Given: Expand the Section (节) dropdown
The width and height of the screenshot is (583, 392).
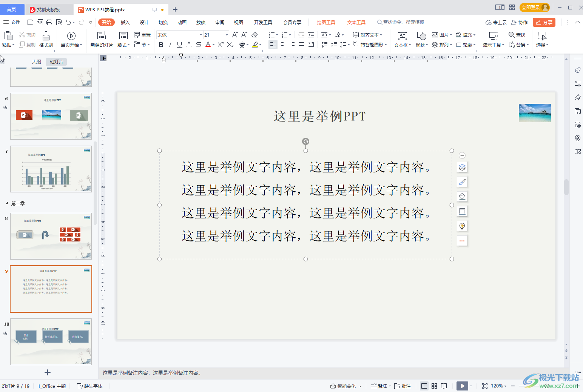Looking at the screenshot, I should (142, 45).
